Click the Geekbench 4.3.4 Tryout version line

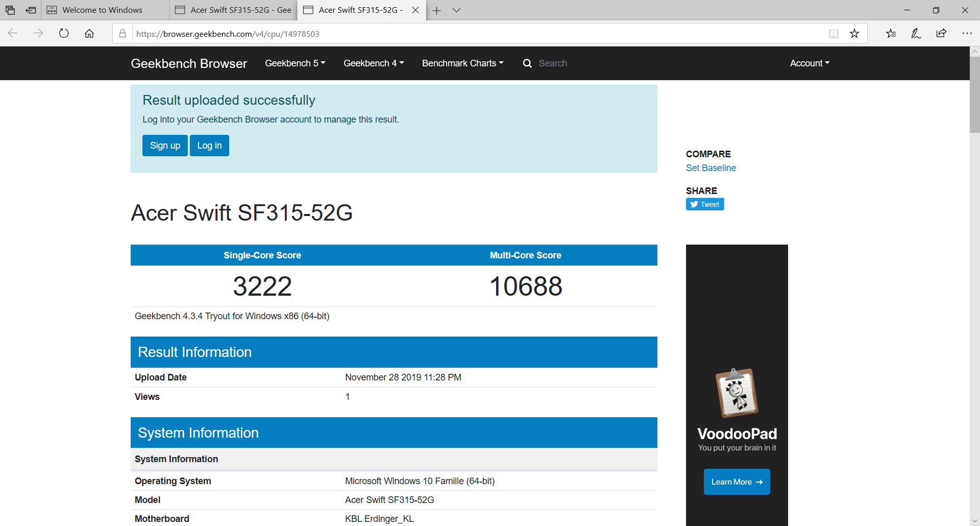[232, 316]
